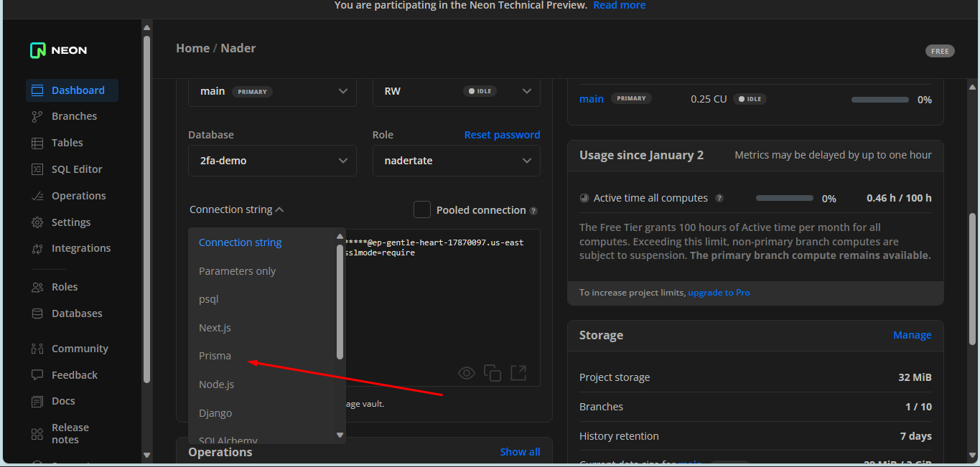Copy the connection string with copy icon

click(x=493, y=372)
